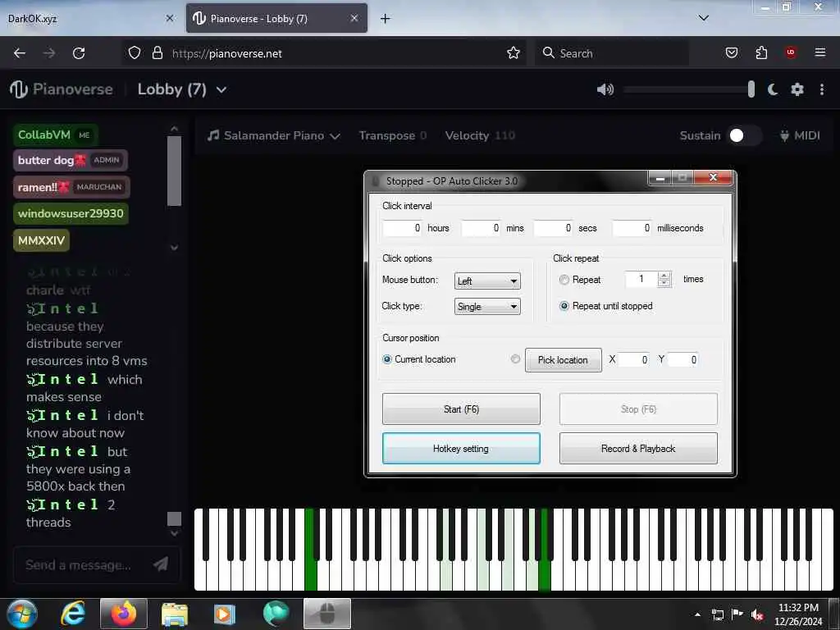This screenshot has height=630, width=840.
Task: Click the windowsuser29930 user tag
Action: click(x=71, y=213)
